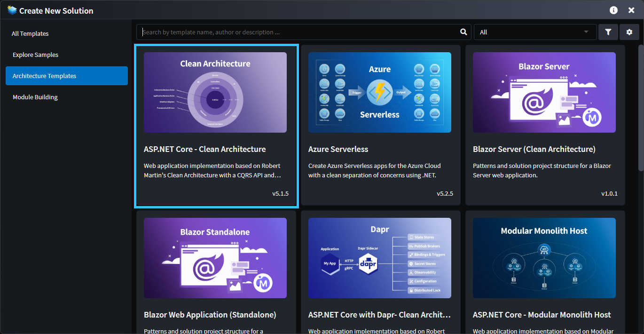
Task: Click the search magnifier icon
Action: pos(463,32)
